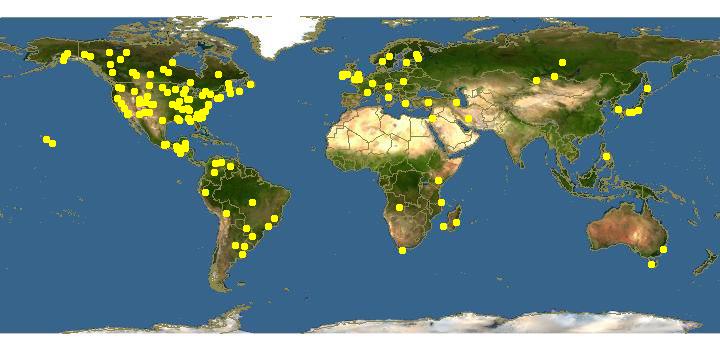Click the marker in Iran
The height and width of the screenshot is (360, 720).
[x=468, y=118]
